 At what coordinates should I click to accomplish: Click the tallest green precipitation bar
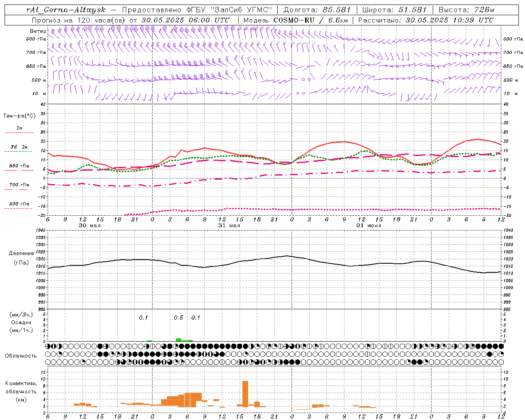(178, 340)
